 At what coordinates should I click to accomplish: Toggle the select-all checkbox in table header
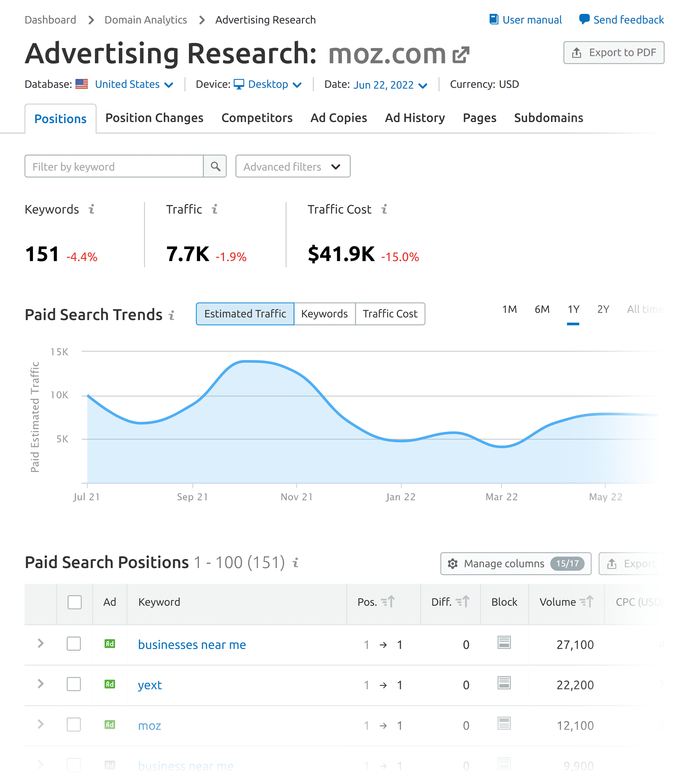pyautogui.click(x=74, y=602)
